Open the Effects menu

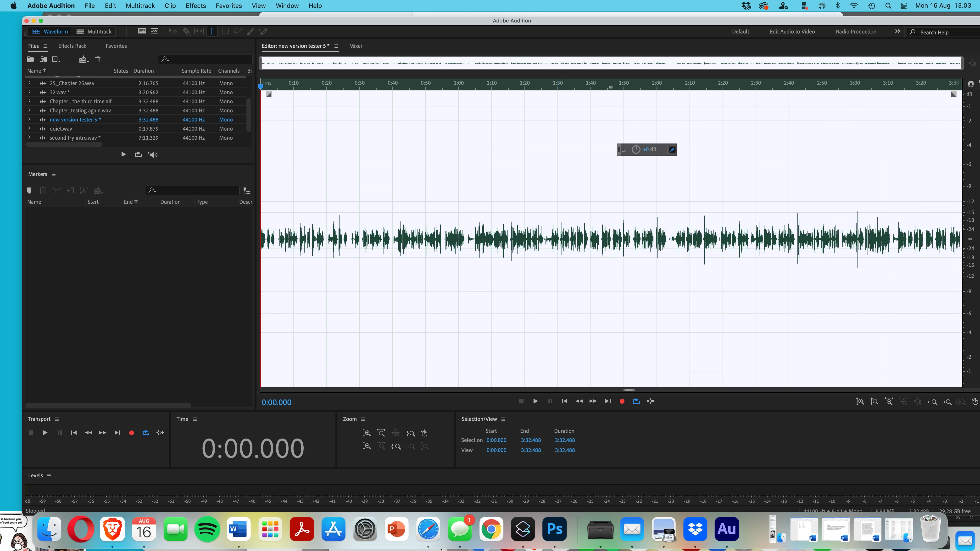click(x=195, y=6)
